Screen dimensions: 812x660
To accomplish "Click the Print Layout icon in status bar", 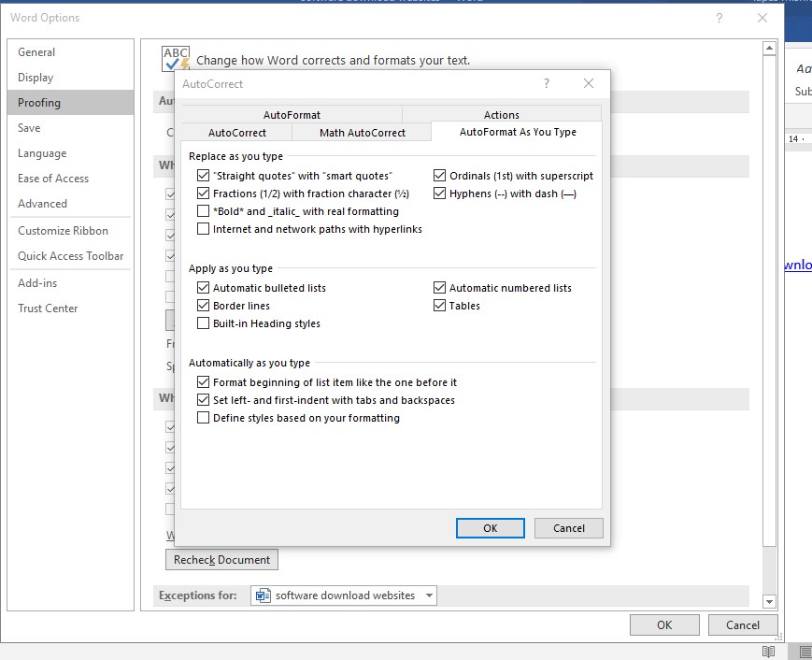I will 805,652.
